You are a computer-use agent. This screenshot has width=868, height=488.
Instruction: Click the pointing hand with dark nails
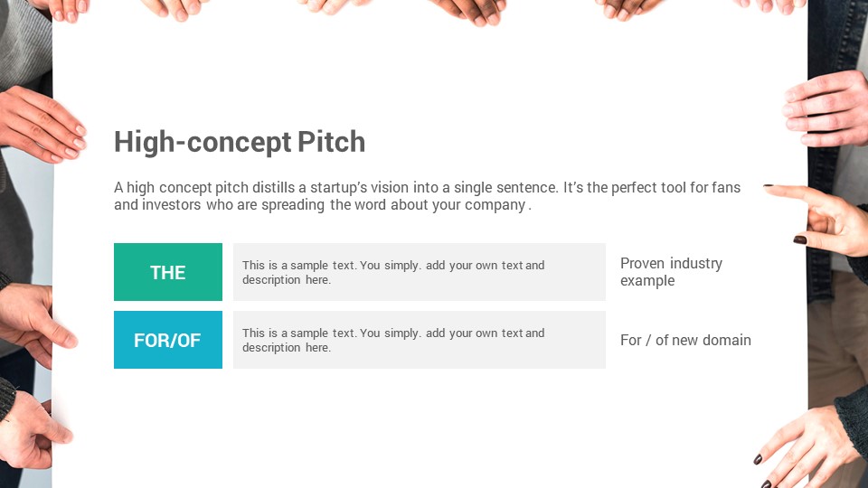click(819, 219)
